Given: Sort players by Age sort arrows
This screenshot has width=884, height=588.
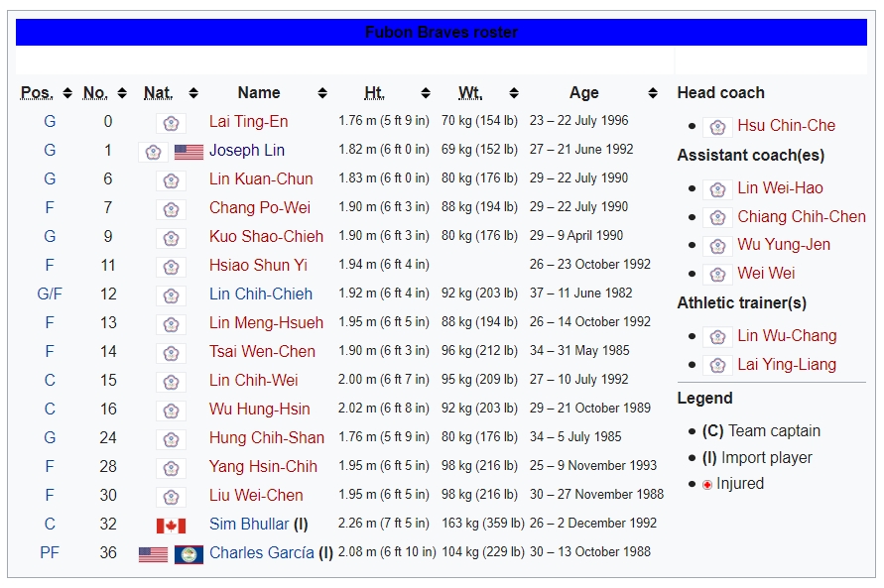Looking at the screenshot, I should (653, 93).
